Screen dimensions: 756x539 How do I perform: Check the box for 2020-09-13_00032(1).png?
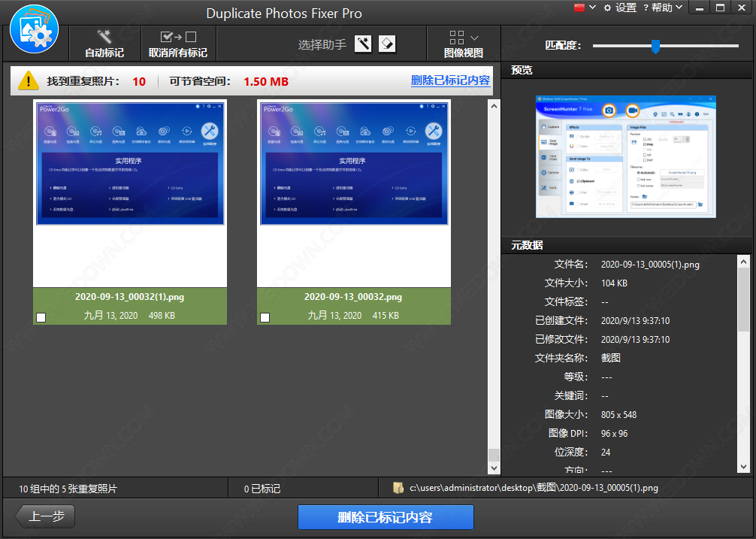pyautogui.click(x=41, y=317)
